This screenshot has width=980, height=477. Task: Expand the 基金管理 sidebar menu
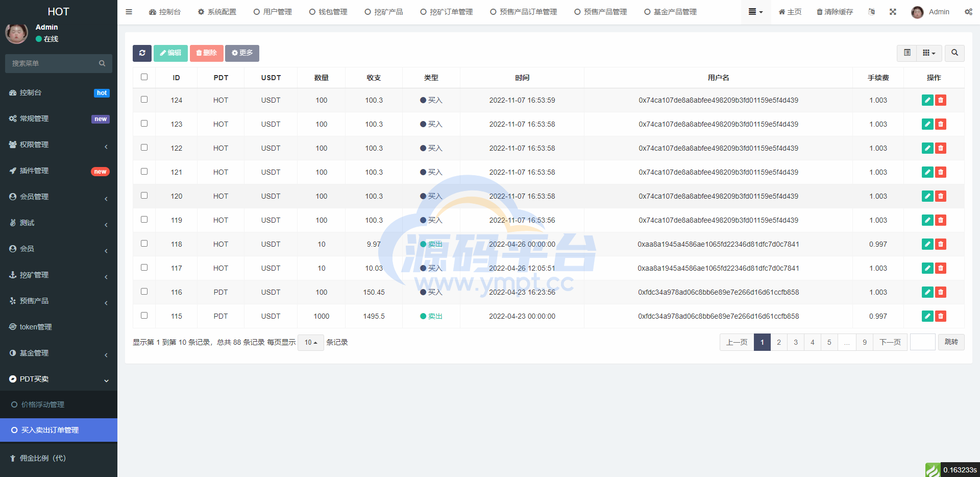tap(59, 353)
